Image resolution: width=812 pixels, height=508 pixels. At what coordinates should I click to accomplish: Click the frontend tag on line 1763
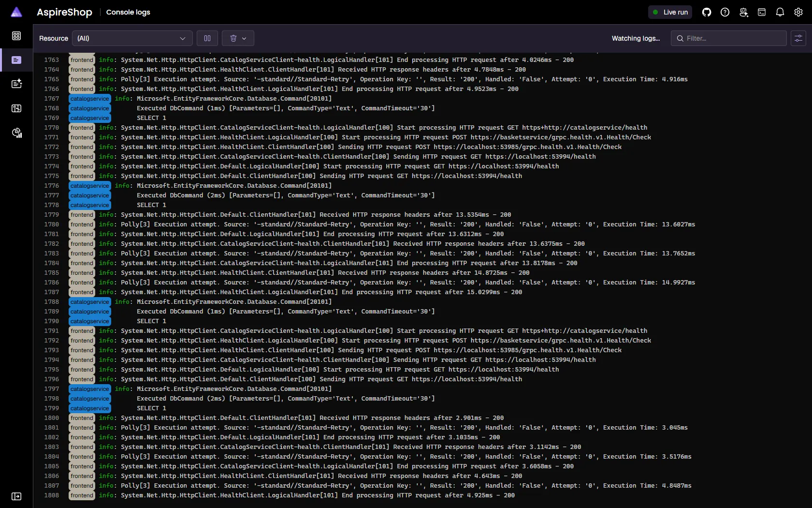[x=82, y=60]
